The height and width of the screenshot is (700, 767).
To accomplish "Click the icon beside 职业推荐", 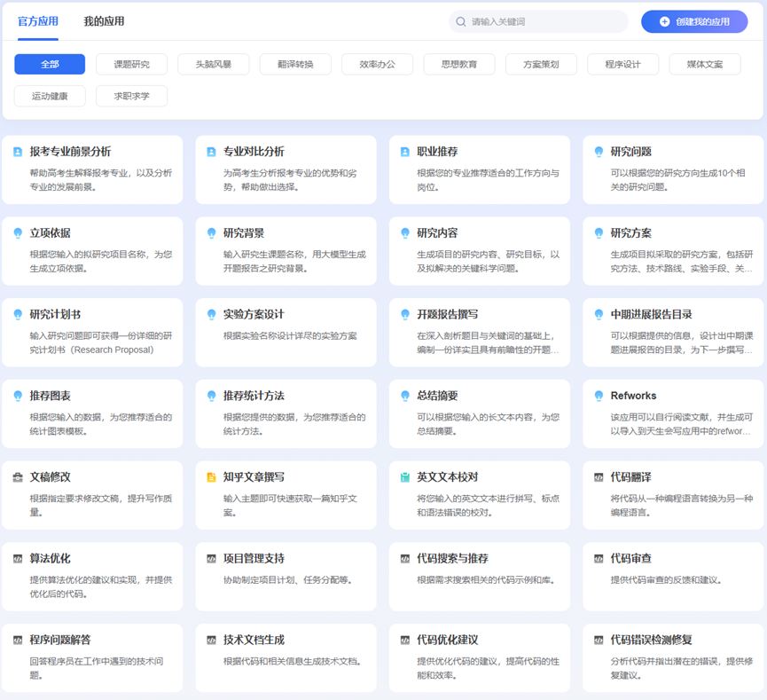I will click(x=405, y=152).
